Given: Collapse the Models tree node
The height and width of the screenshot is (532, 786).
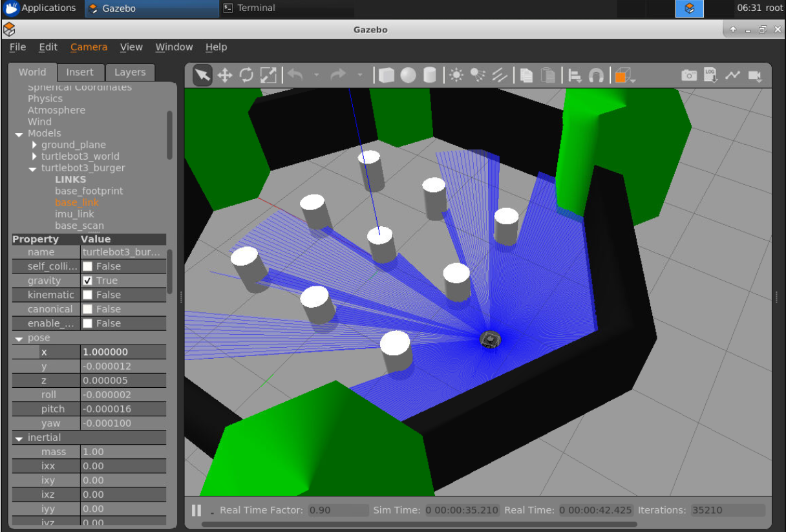Looking at the screenshot, I should [19, 134].
